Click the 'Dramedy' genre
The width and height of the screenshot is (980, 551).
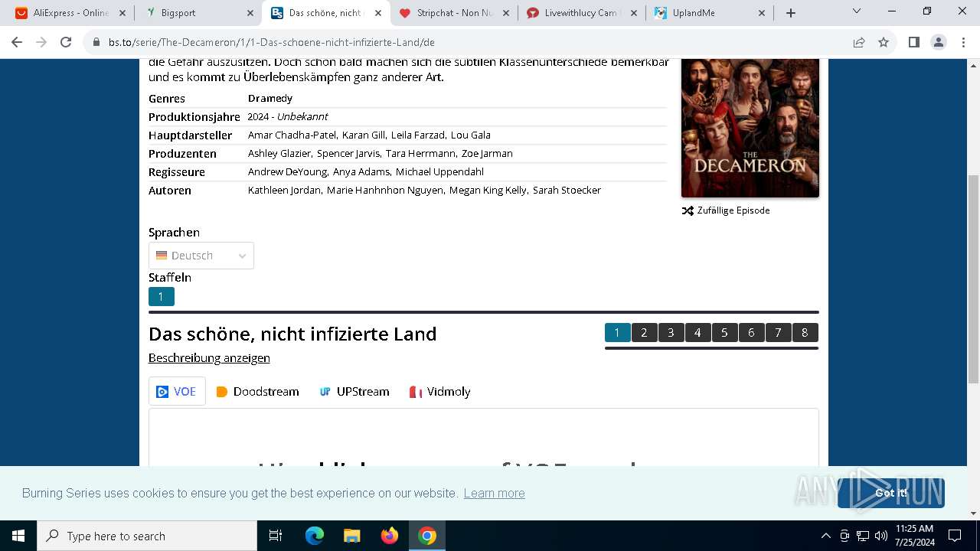pos(270,98)
